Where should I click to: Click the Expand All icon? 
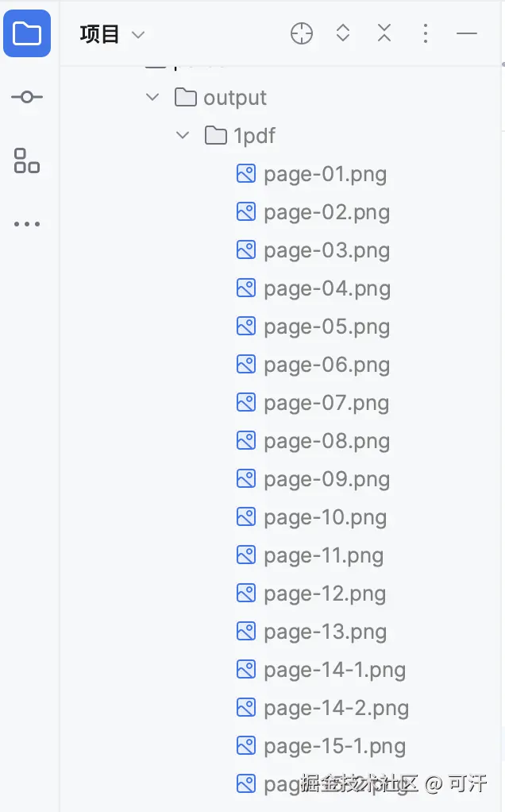pyautogui.click(x=343, y=33)
